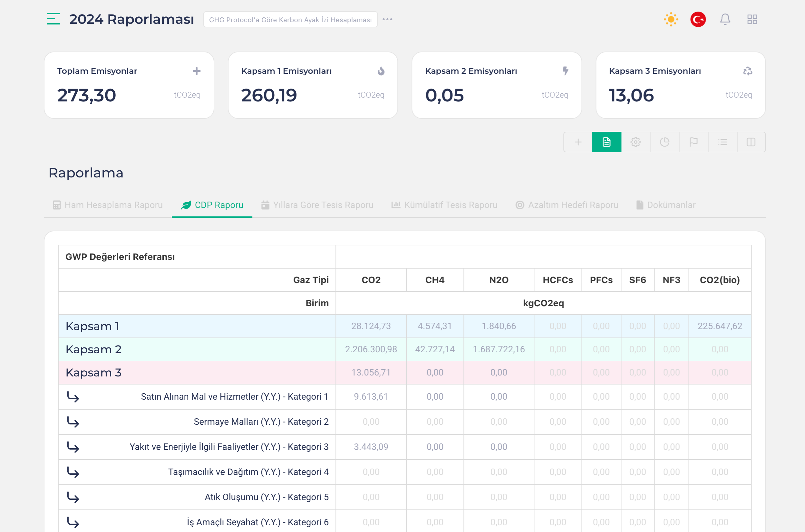Toggle the sun light-mode theme icon

coord(671,19)
